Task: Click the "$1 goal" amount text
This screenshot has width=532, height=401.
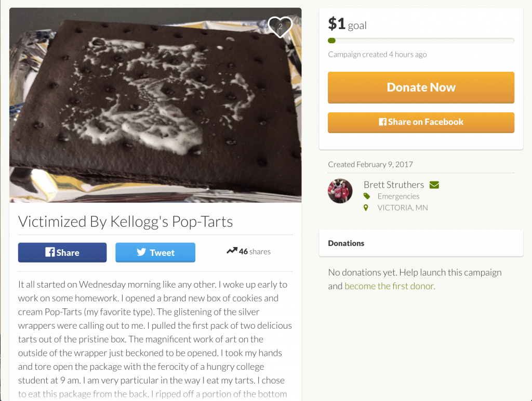Action: coord(347,24)
